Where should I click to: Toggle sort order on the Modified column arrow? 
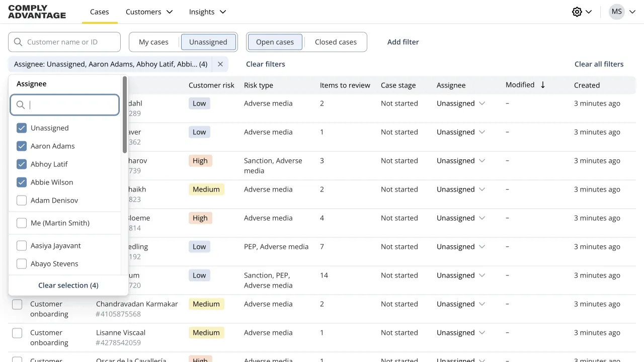click(x=542, y=85)
